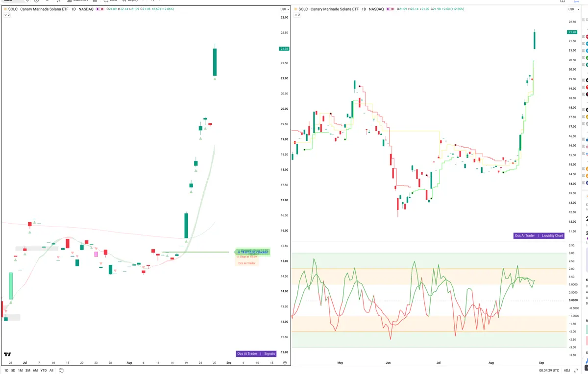This screenshot has width=588, height=374.
Task: Click the symbol dot before left SOLC title
Action: pyautogui.click(x=5, y=9)
